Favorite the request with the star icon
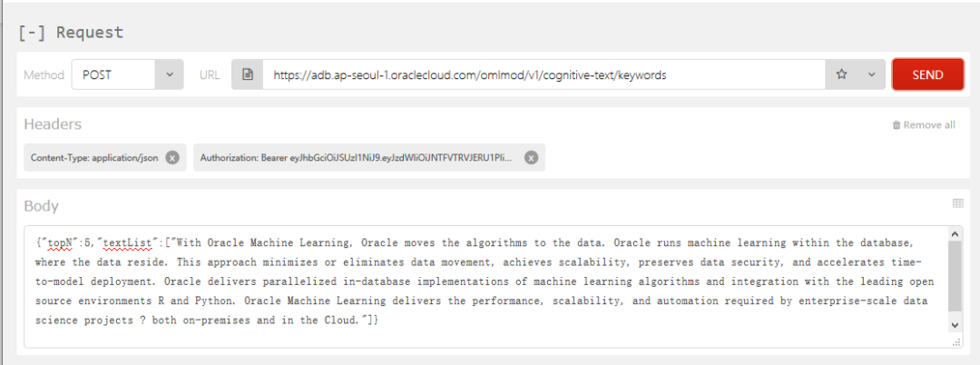 pyautogui.click(x=841, y=75)
